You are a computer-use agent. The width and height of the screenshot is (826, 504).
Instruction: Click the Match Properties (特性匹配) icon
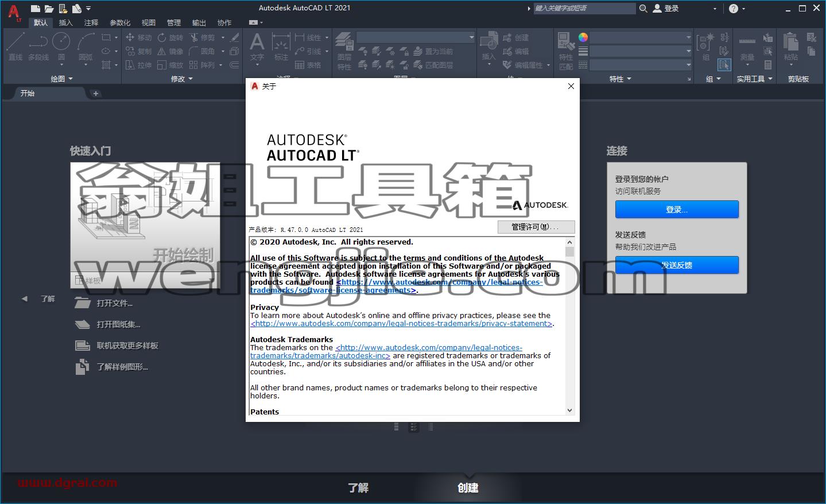coord(566,51)
